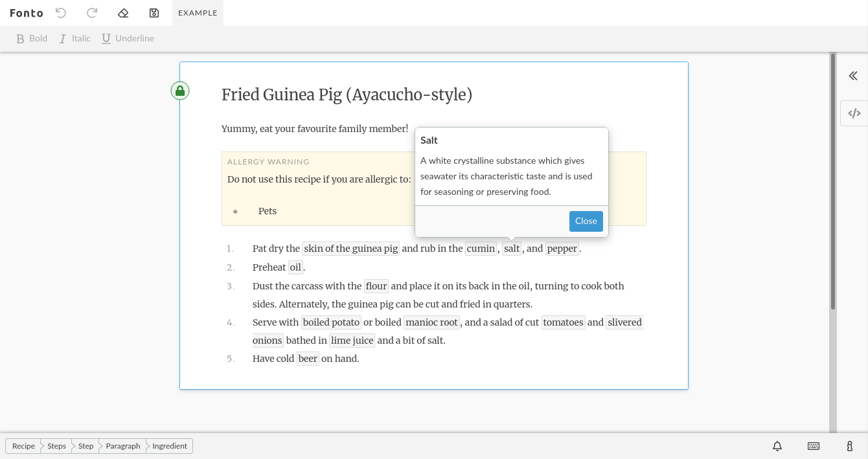Switch to the EXAMPLE tab
The image size is (868, 459).
tap(198, 12)
